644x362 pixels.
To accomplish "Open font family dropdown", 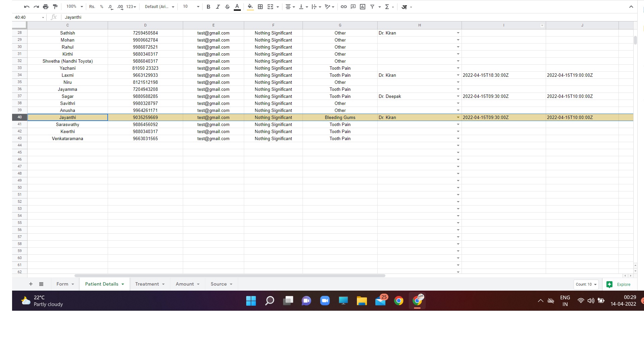I will (159, 7).
